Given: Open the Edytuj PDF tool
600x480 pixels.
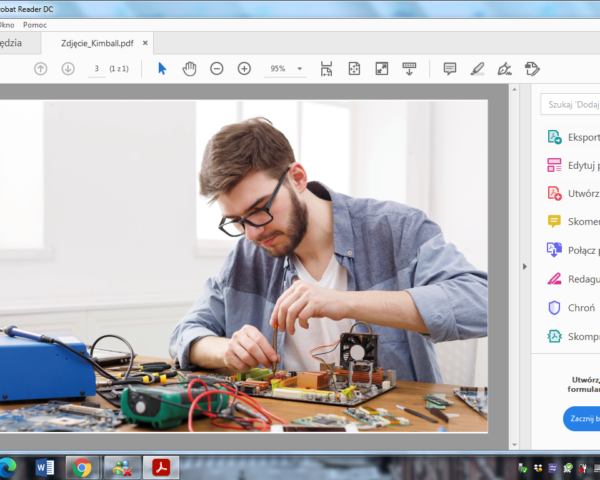Looking at the screenshot, I should coord(573,165).
